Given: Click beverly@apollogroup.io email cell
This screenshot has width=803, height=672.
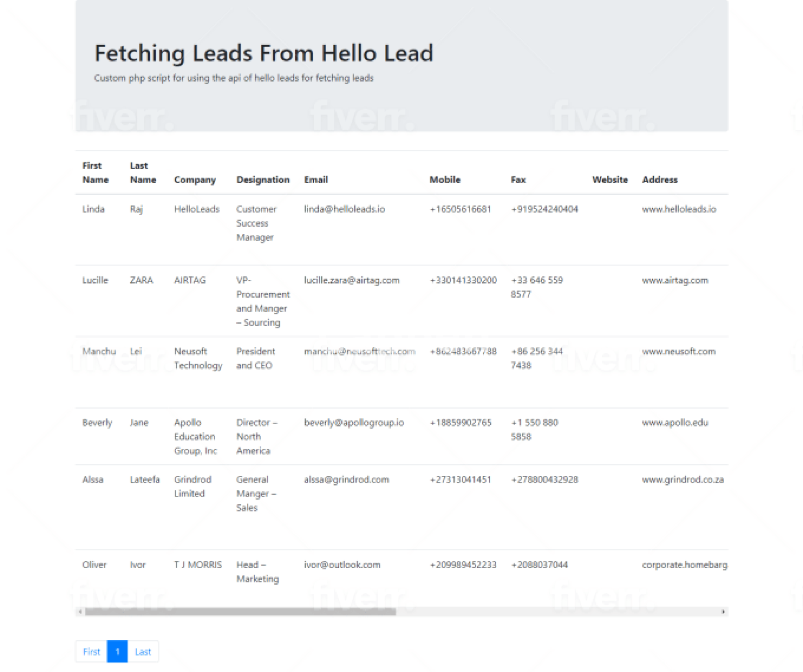Looking at the screenshot, I should (354, 422).
